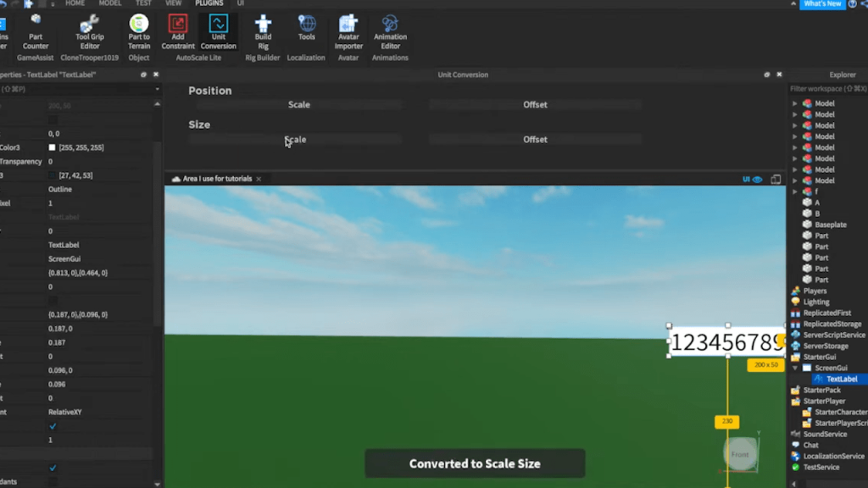868x488 pixels.
Task: Select ReplicatedStorage in Explorer
Action: (832, 324)
